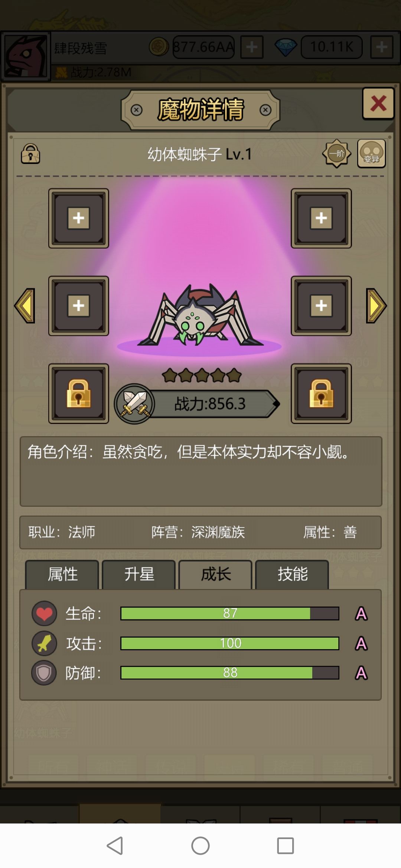Switch to the 升星 tab
This screenshot has height=868, width=401.
pyautogui.click(x=138, y=574)
